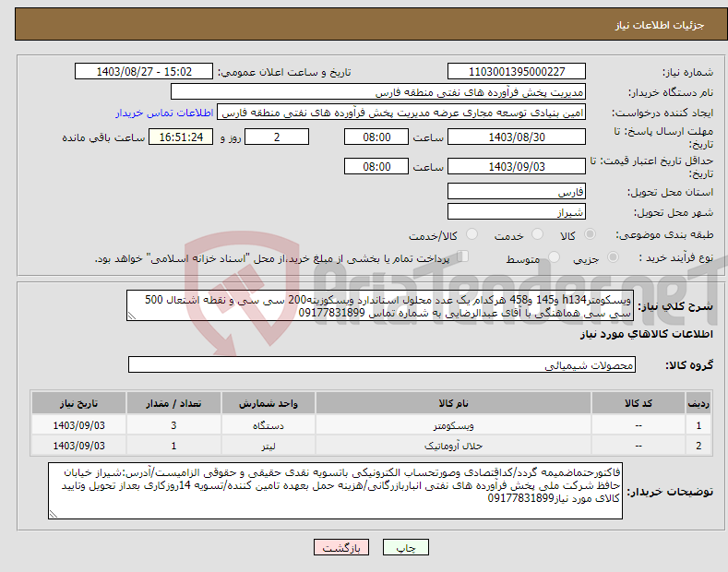Click row number 2 cell

(698, 446)
